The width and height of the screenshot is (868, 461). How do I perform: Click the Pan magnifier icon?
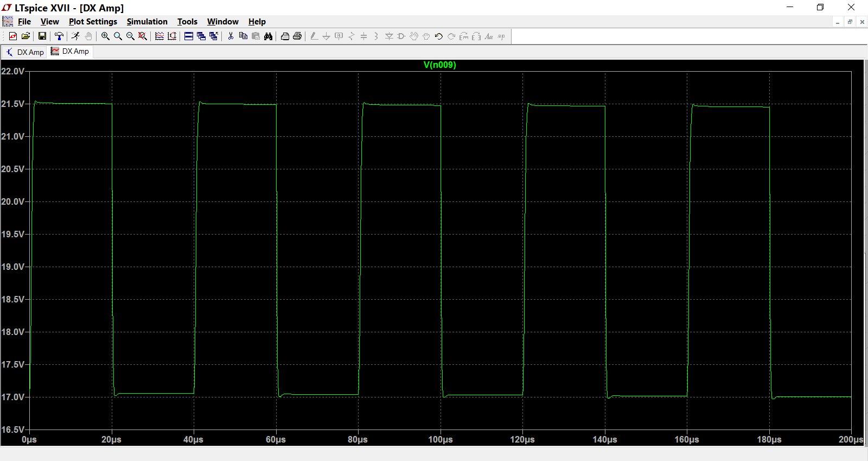click(x=118, y=36)
